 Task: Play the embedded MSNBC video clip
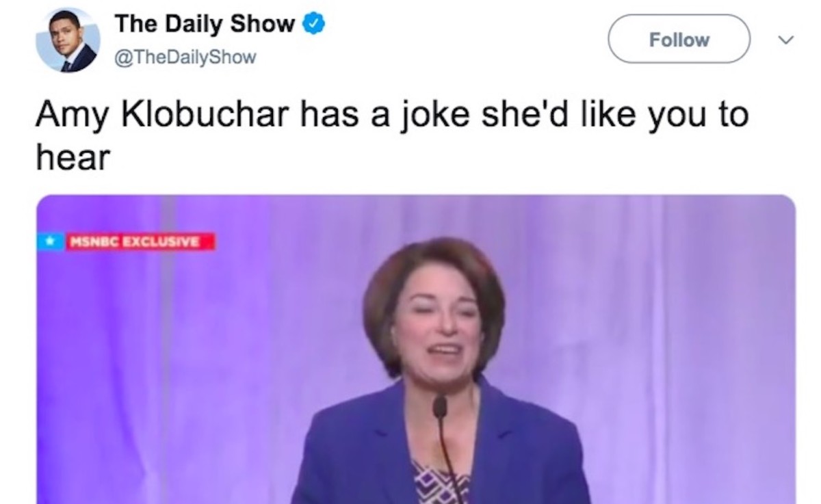(x=415, y=349)
